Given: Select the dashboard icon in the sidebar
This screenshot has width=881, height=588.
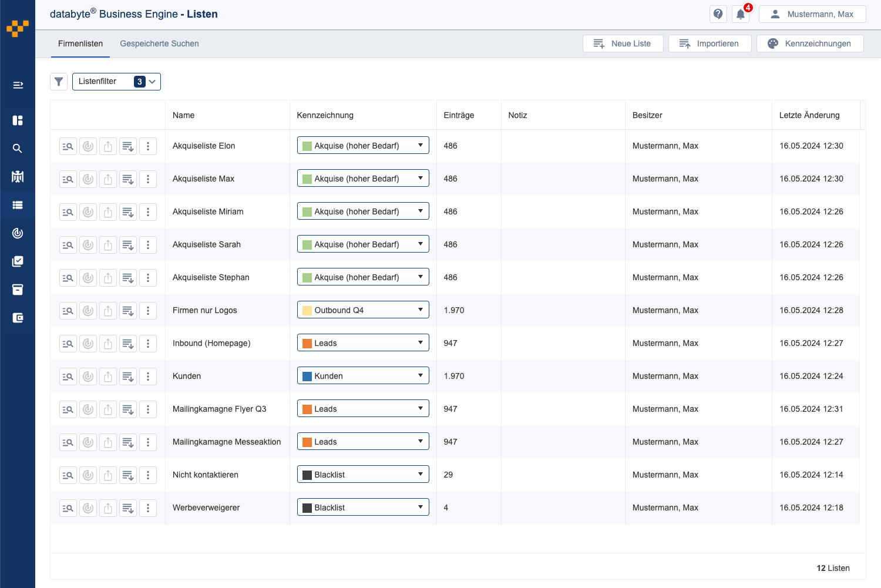Looking at the screenshot, I should (x=18, y=120).
